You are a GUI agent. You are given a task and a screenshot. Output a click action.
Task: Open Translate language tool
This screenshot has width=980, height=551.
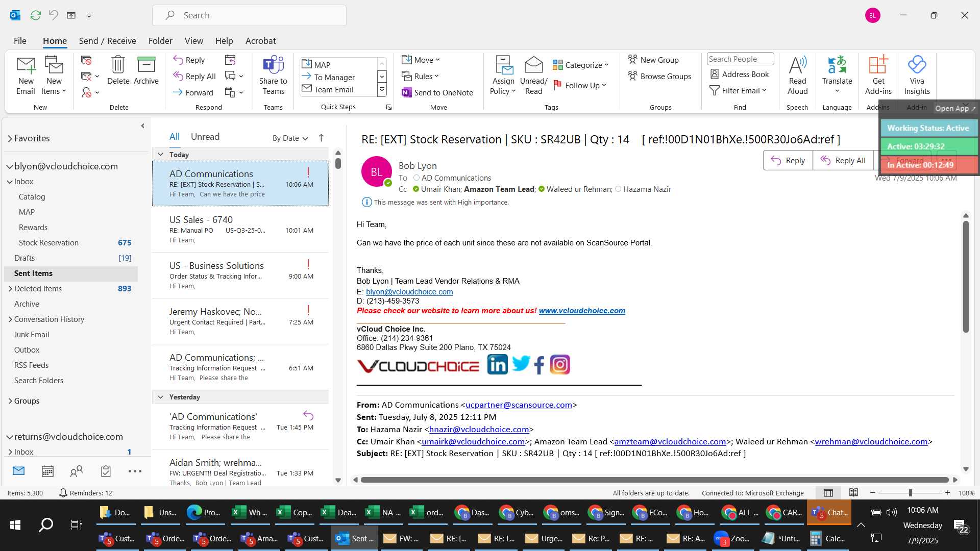pos(837,76)
